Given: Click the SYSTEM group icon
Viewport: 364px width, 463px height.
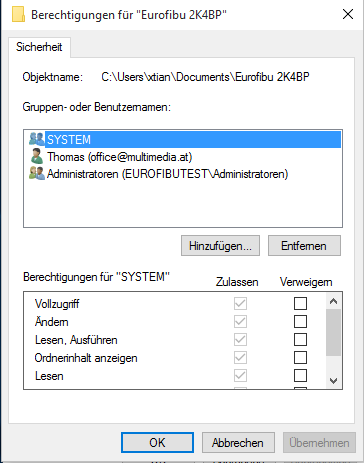Looking at the screenshot, I should [x=37, y=139].
